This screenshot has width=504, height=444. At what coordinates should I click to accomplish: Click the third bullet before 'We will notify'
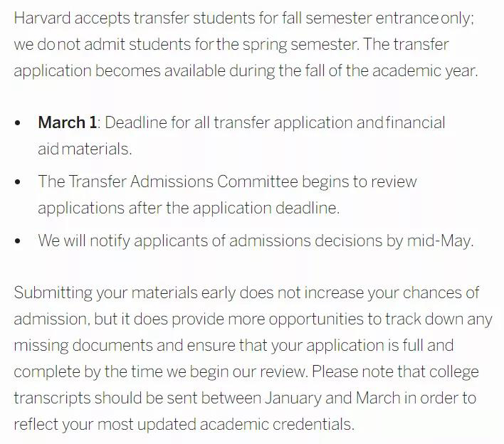(x=18, y=240)
